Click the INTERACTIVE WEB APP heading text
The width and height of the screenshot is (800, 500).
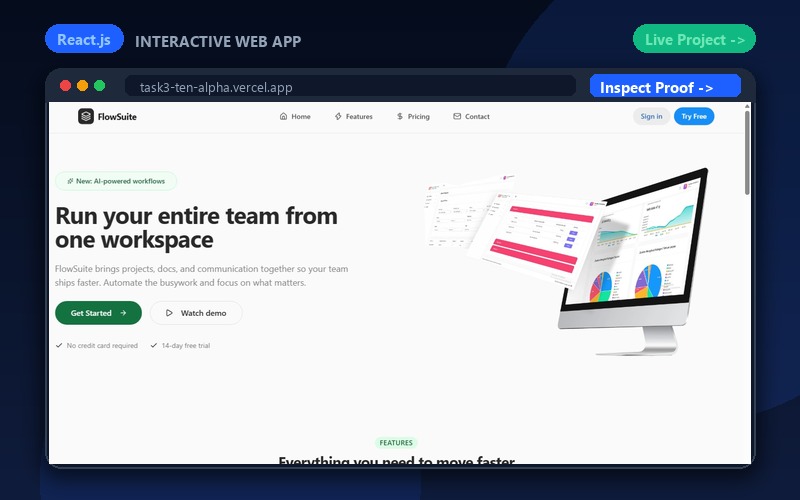pyautogui.click(x=218, y=41)
